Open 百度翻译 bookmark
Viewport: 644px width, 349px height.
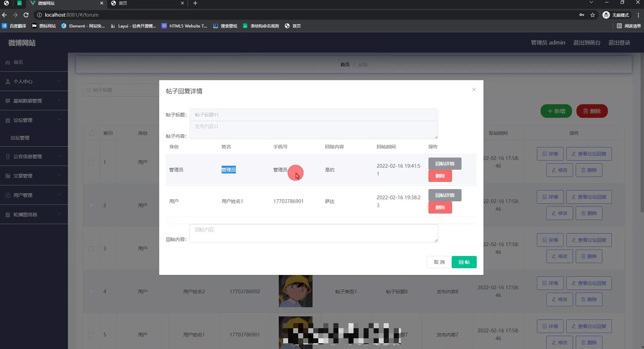coord(14,26)
